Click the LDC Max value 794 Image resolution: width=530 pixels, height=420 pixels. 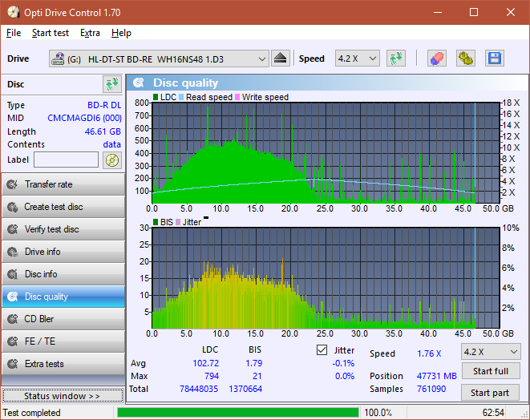pos(212,376)
